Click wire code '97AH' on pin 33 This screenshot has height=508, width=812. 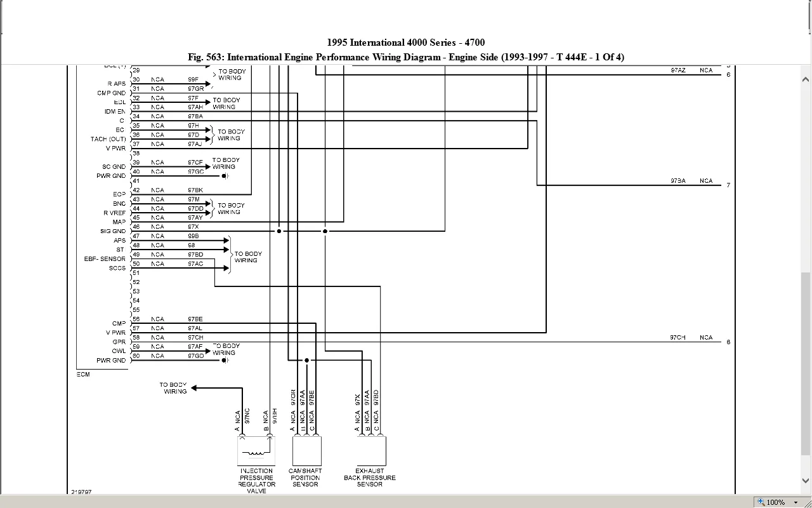click(195, 107)
